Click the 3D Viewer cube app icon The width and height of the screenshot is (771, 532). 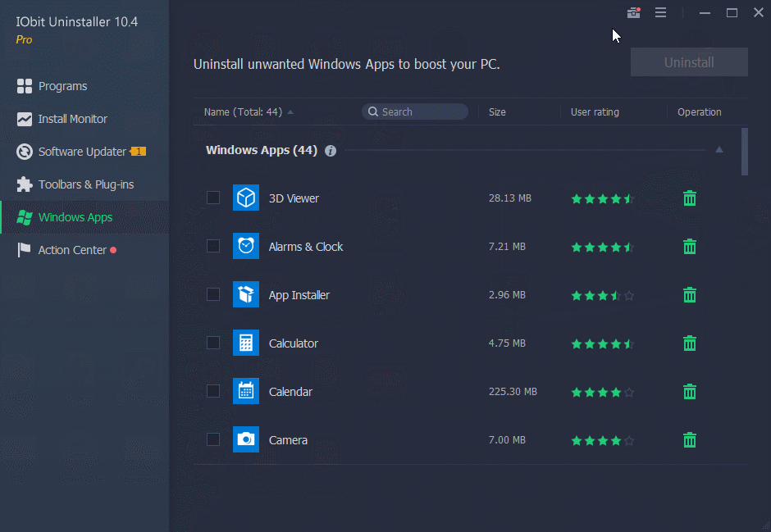246,198
